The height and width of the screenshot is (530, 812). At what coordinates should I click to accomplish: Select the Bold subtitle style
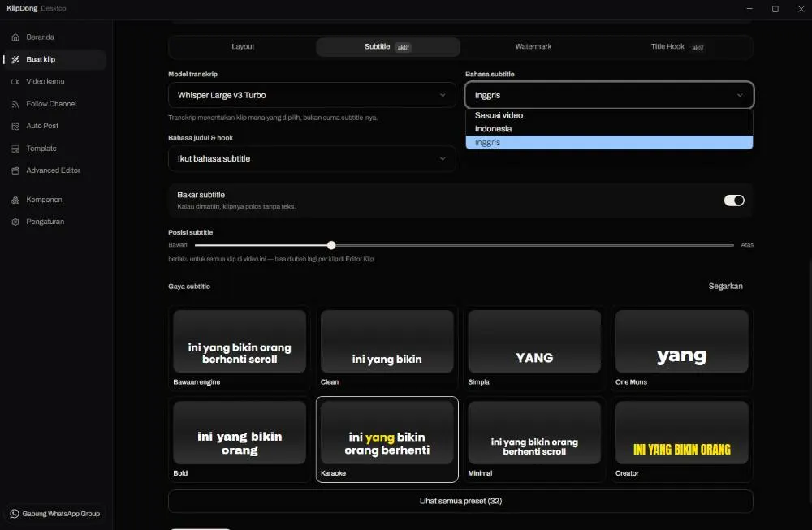(240, 439)
